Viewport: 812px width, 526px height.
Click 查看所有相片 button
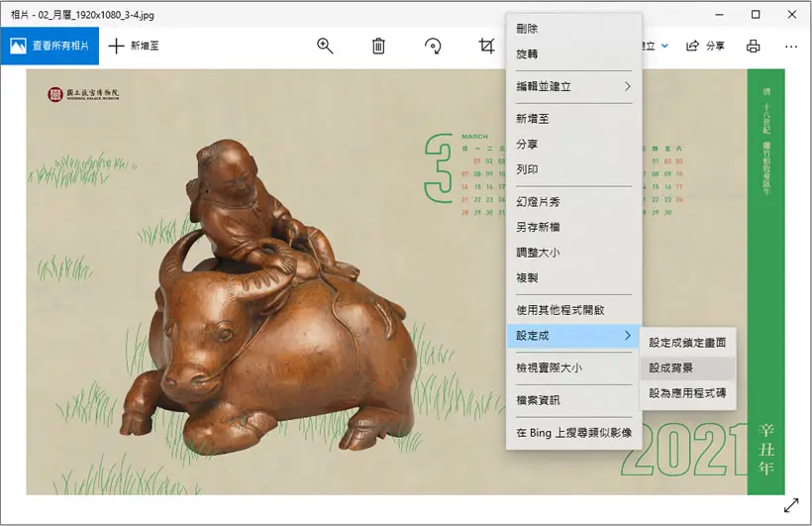coord(50,46)
